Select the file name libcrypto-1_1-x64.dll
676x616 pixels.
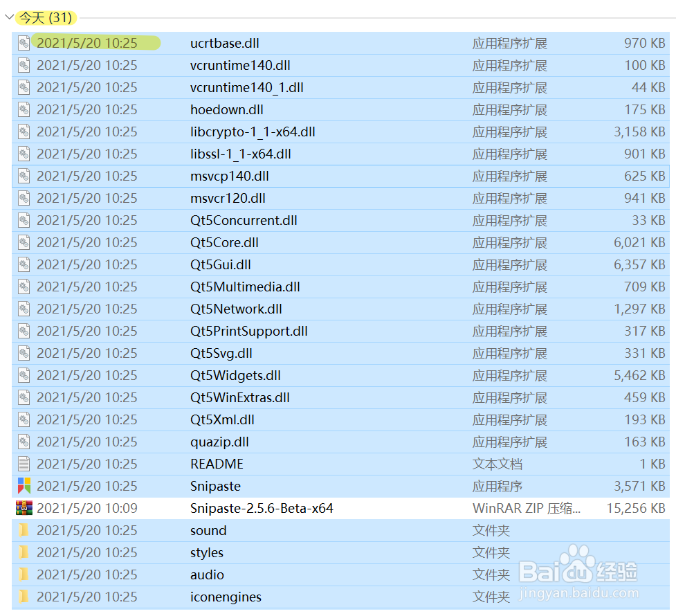point(253,132)
